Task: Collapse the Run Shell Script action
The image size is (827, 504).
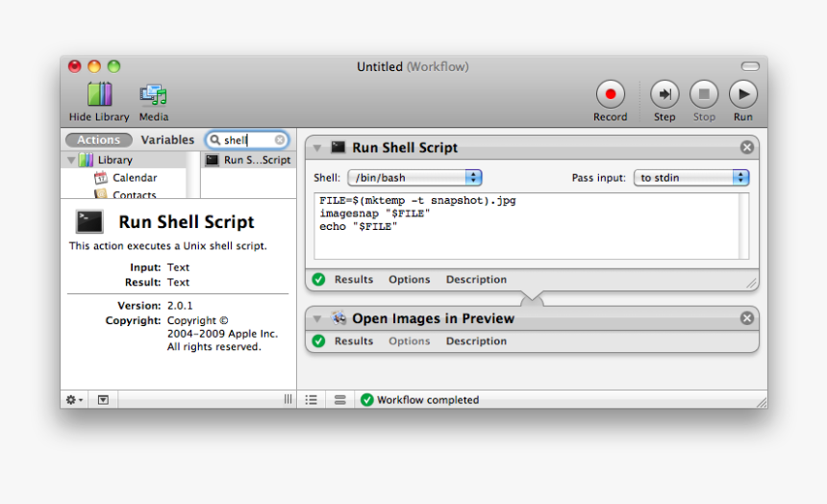Action: tap(317, 148)
